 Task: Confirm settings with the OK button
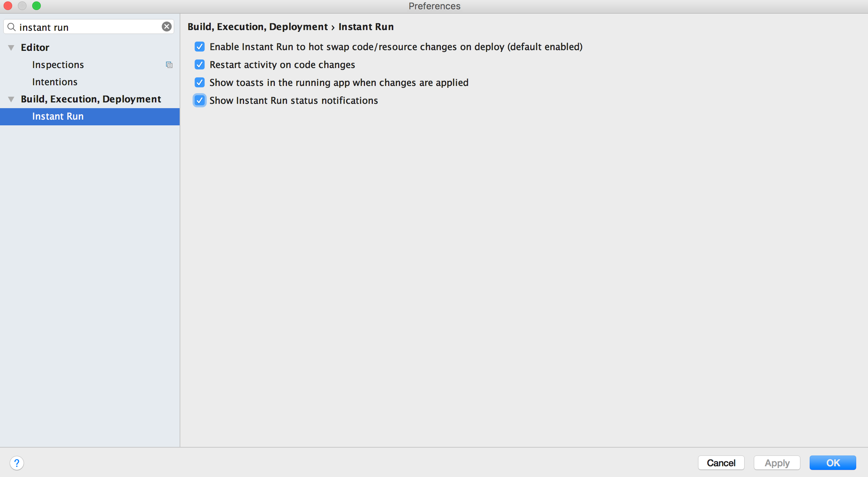[833, 463]
